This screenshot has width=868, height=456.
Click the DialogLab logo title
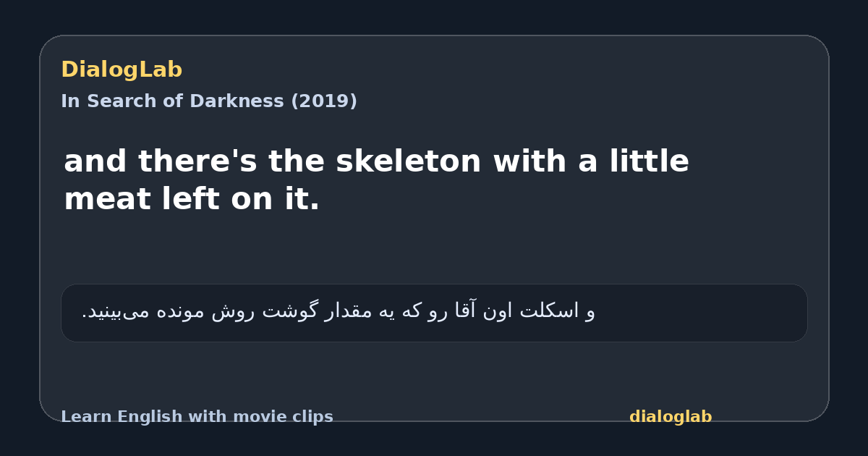tap(122, 70)
